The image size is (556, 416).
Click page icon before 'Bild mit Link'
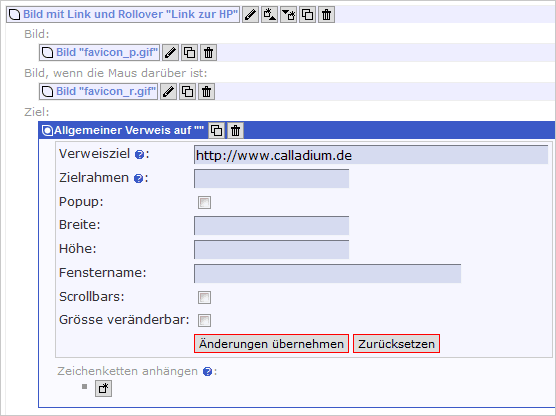(x=14, y=15)
